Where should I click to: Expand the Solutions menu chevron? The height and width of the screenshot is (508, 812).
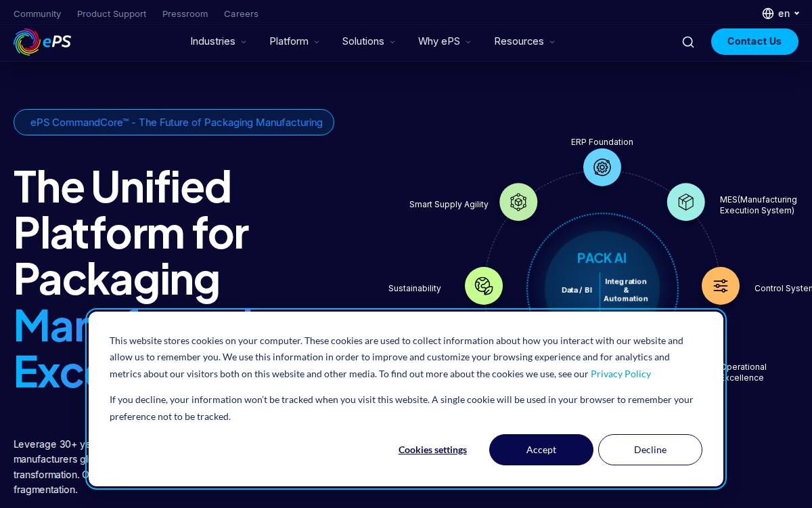click(x=392, y=42)
